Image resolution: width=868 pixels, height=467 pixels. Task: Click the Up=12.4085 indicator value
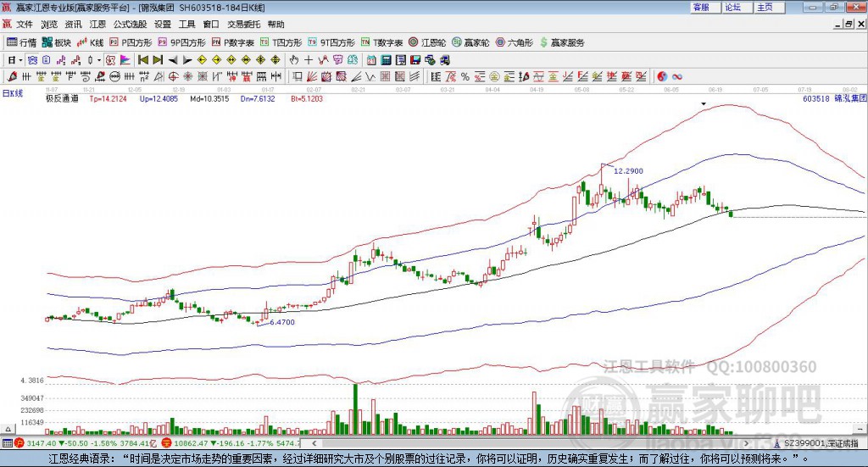(159, 98)
